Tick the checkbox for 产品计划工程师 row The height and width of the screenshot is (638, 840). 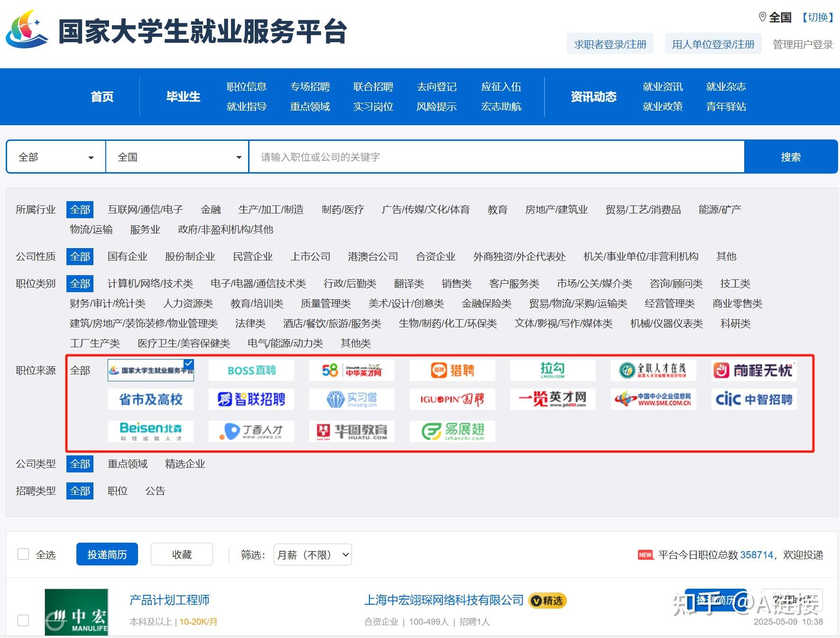[x=23, y=620]
